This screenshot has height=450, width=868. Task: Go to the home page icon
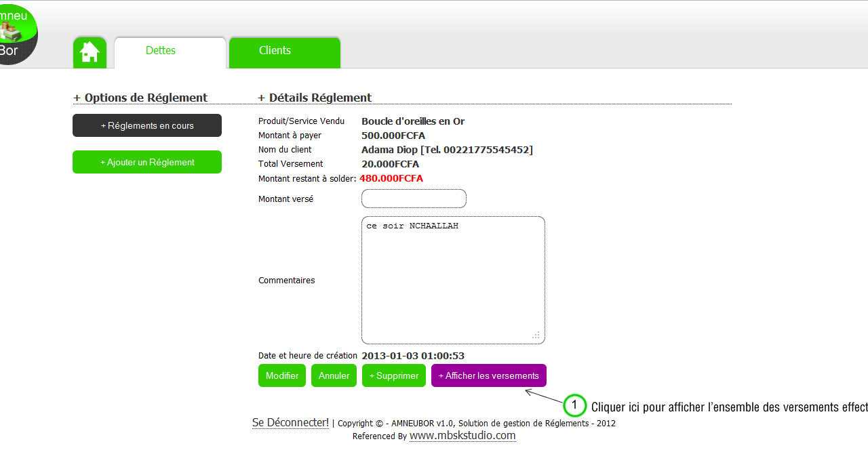90,52
